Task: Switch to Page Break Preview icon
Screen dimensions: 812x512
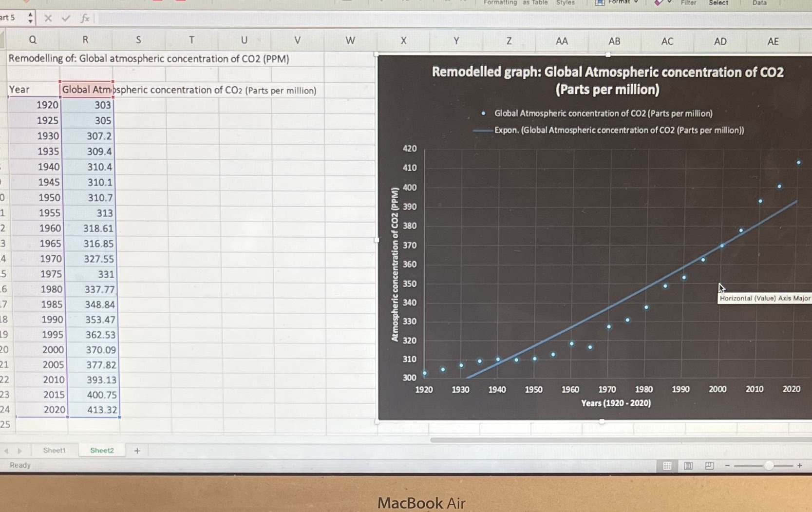Action: [709, 466]
